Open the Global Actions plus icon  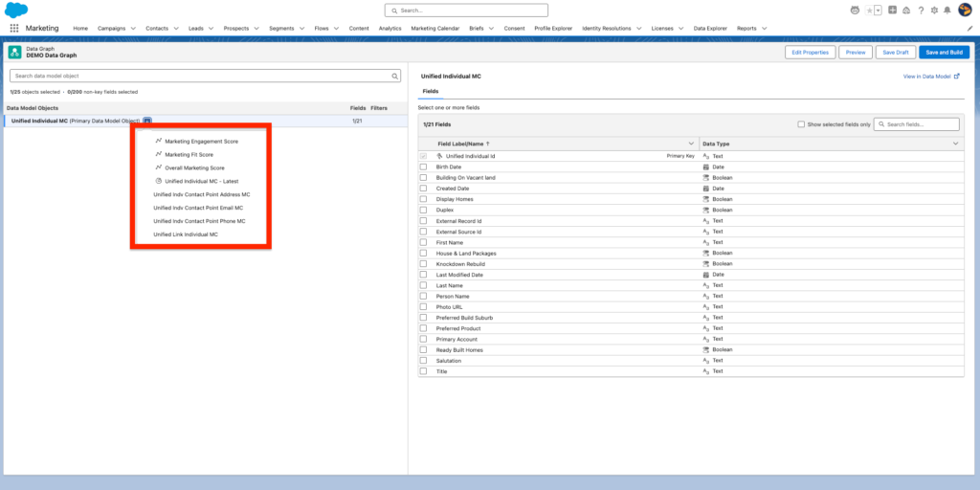892,10
